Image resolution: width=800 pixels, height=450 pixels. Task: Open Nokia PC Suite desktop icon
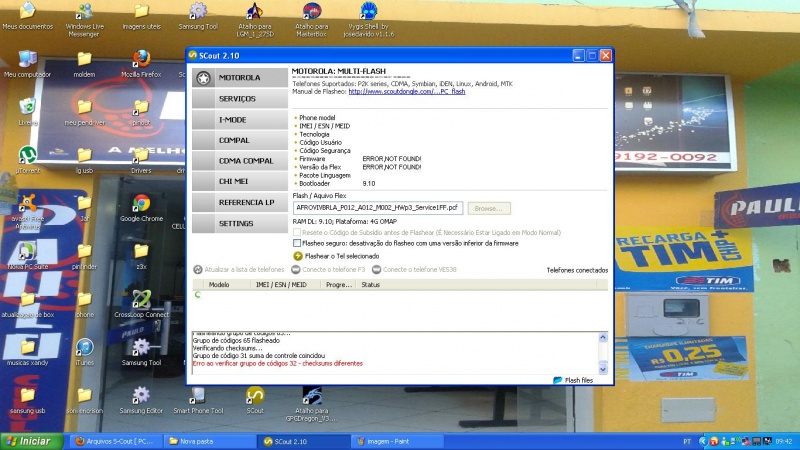point(28,256)
